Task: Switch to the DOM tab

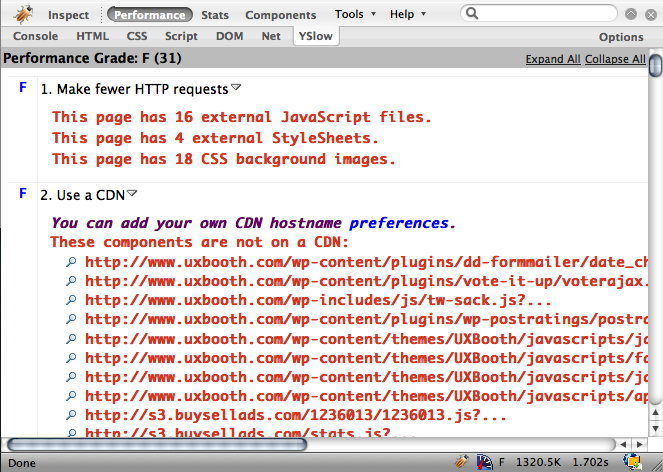Action: tap(230, 36)
